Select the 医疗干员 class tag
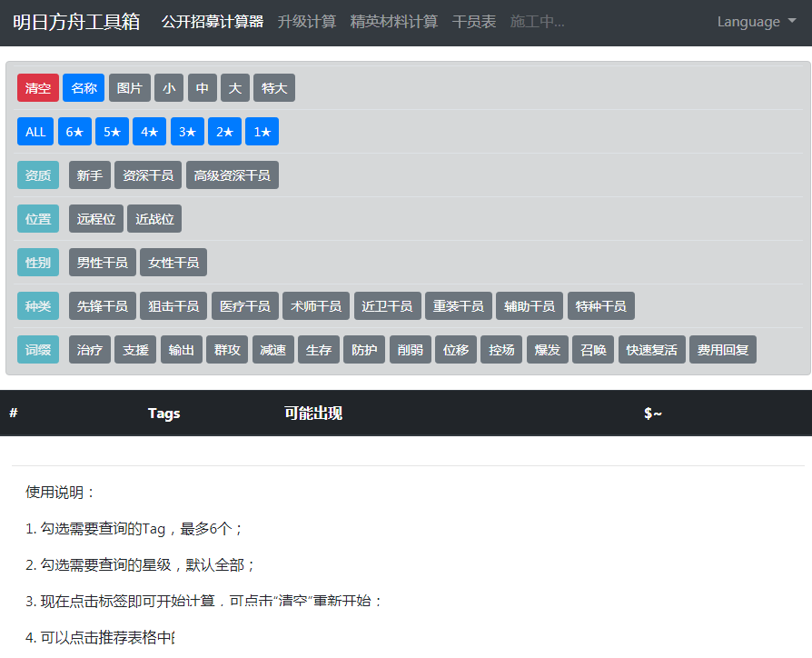The image size is (812, 658). [x=245, y=305]
